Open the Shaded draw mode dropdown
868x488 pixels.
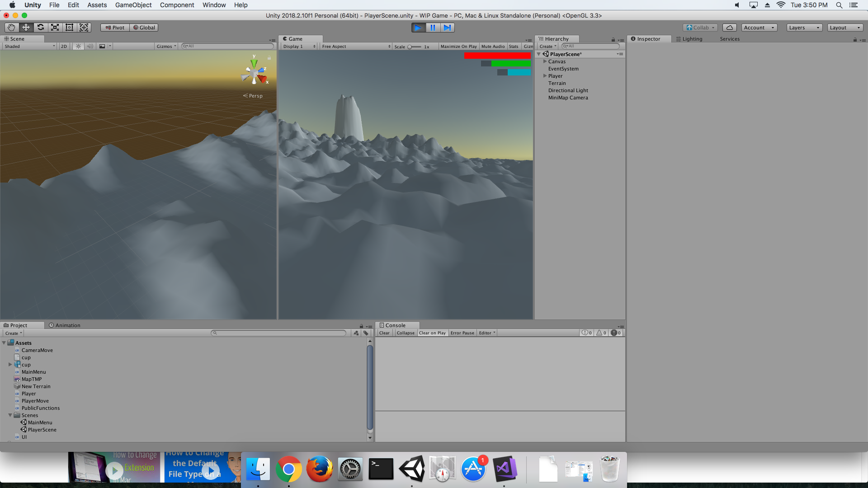point(30,47)
